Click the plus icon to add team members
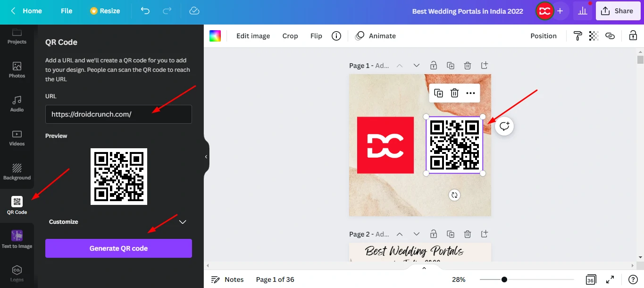 click(560, 11)
